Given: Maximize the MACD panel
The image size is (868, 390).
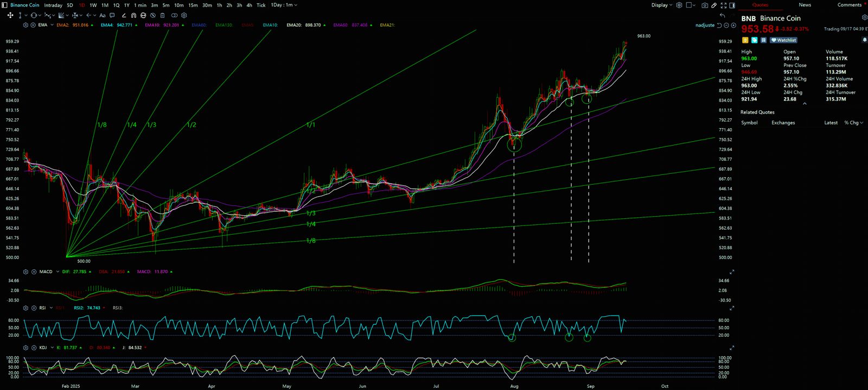Looking at the screenshot, I should 732,272.
